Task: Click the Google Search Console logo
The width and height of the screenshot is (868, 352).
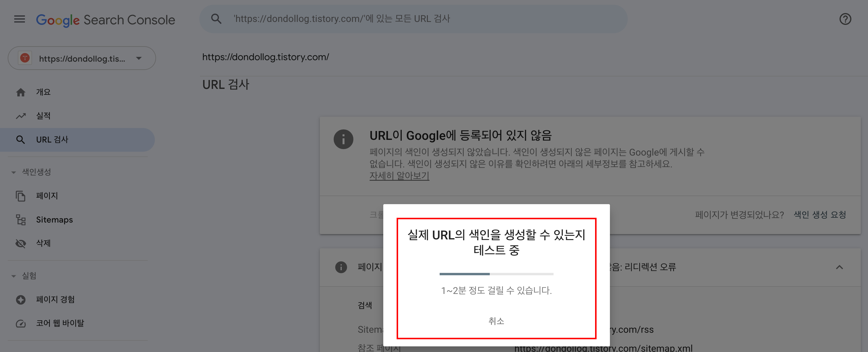Action: pos(106,20)
